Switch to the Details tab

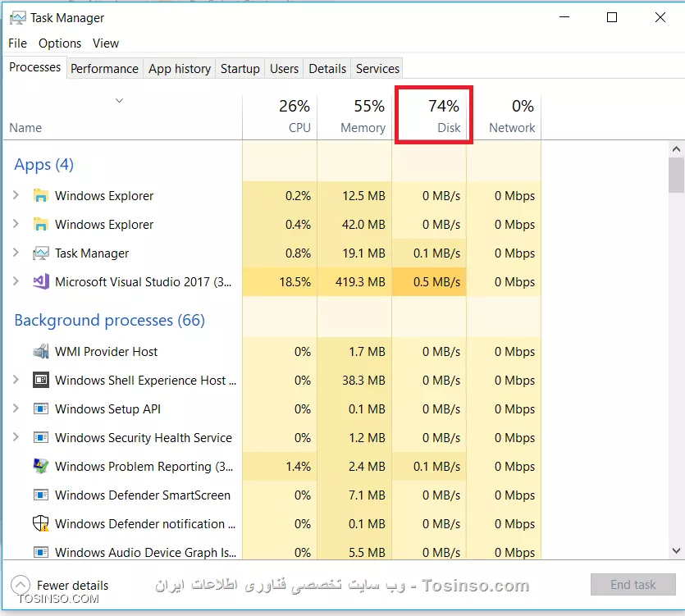click(x=327, y=69)
